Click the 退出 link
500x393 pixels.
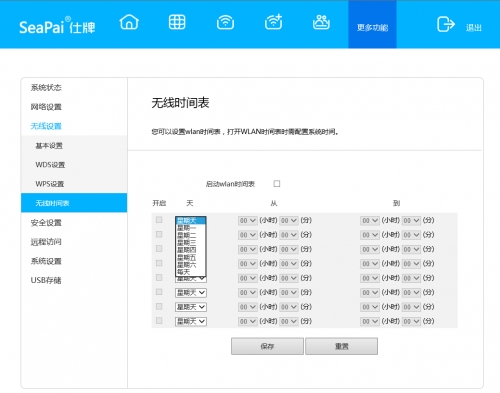(474, 28)
